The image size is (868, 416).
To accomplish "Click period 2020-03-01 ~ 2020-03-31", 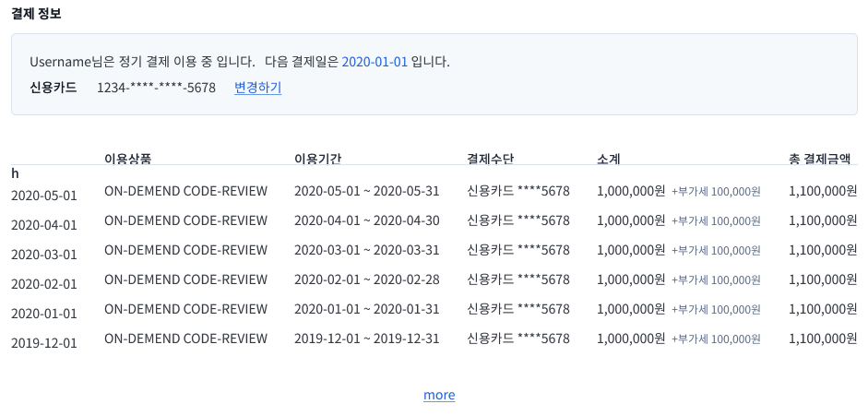I will [367, 250].
